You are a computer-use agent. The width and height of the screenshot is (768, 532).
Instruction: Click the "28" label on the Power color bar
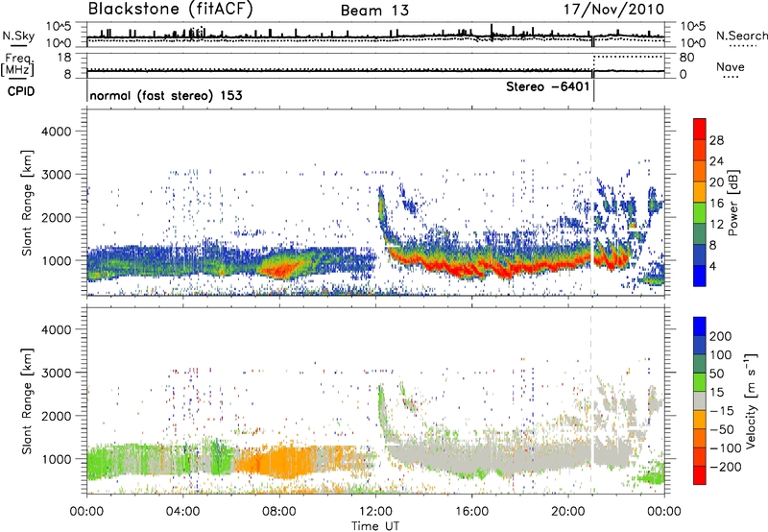point(716,140)
